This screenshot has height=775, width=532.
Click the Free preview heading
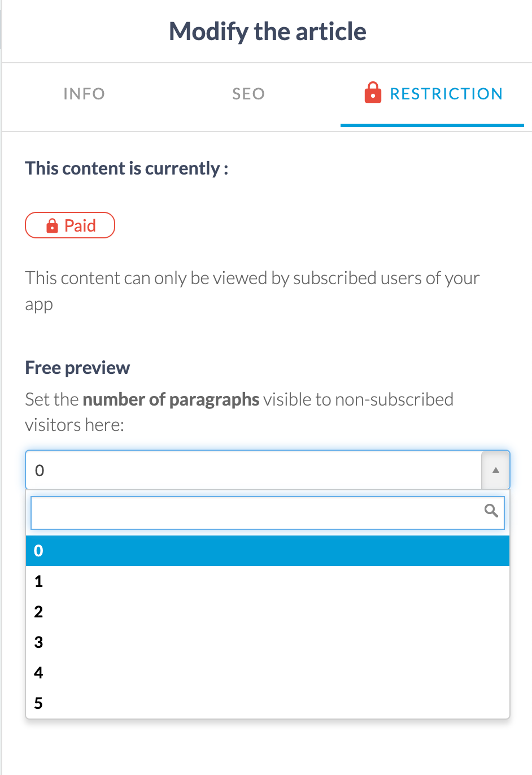pos(77,368)
